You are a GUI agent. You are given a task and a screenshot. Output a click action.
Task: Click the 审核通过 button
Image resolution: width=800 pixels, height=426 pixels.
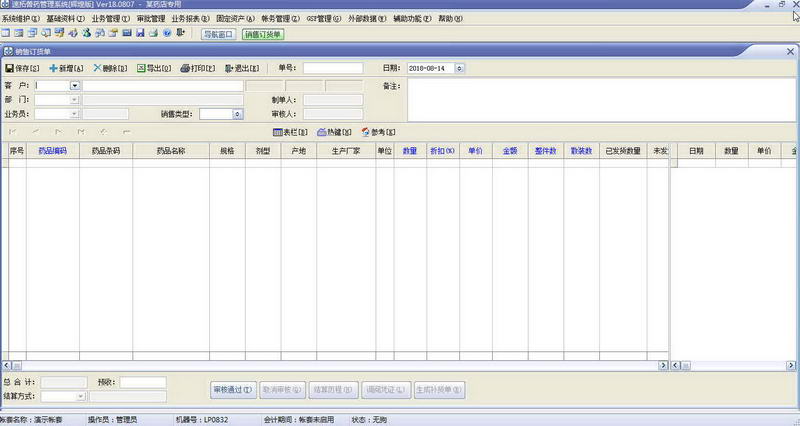click(233, 390)
